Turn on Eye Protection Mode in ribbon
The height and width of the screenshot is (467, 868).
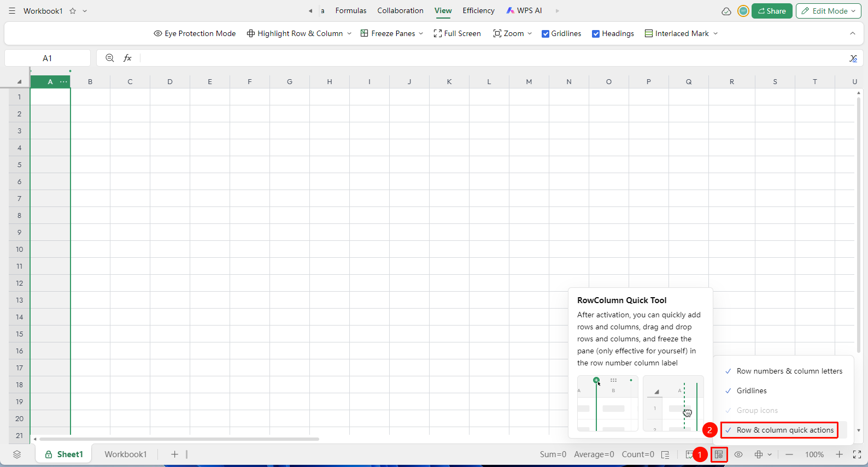pos(195,33)
